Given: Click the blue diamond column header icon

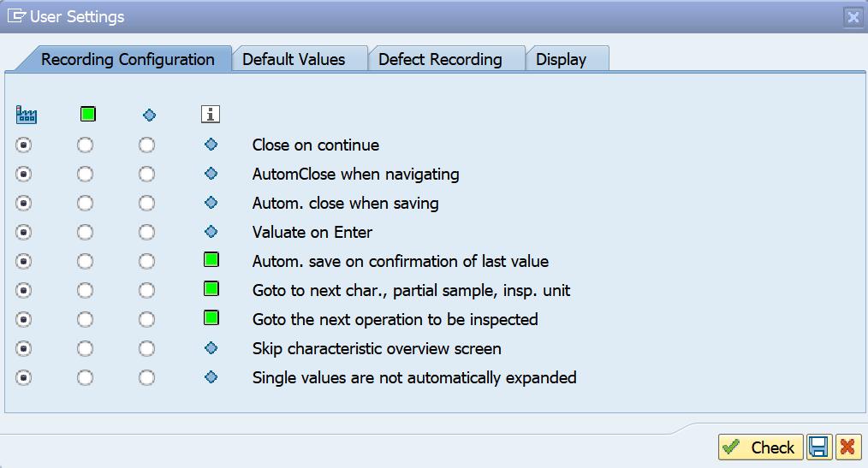Looking at the screenshot, I should click(150, 115).
